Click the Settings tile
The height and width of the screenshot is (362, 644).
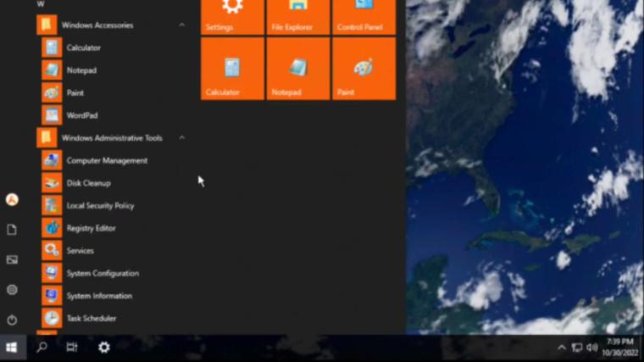tap(232, 17)
